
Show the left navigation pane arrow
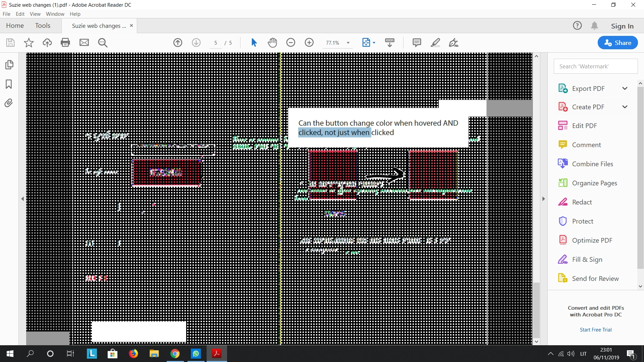[22, 199]
